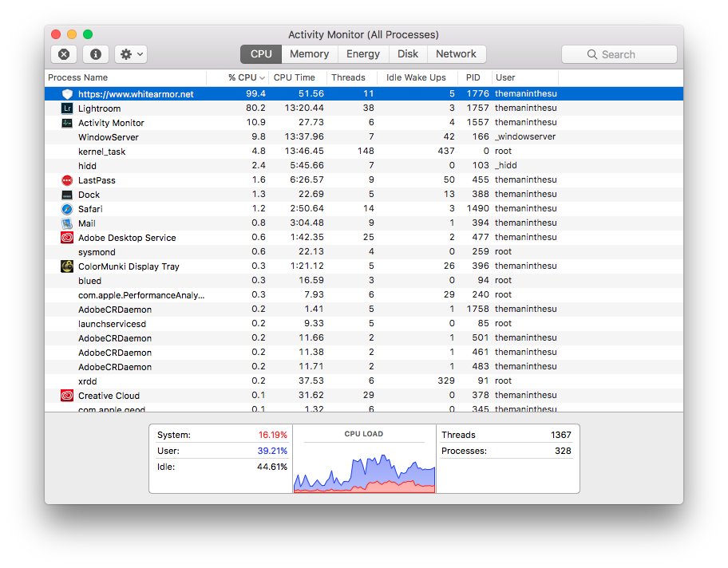
Task: Click the Quit Process (X) toolbar button
Action: click(x=64, y=54)
